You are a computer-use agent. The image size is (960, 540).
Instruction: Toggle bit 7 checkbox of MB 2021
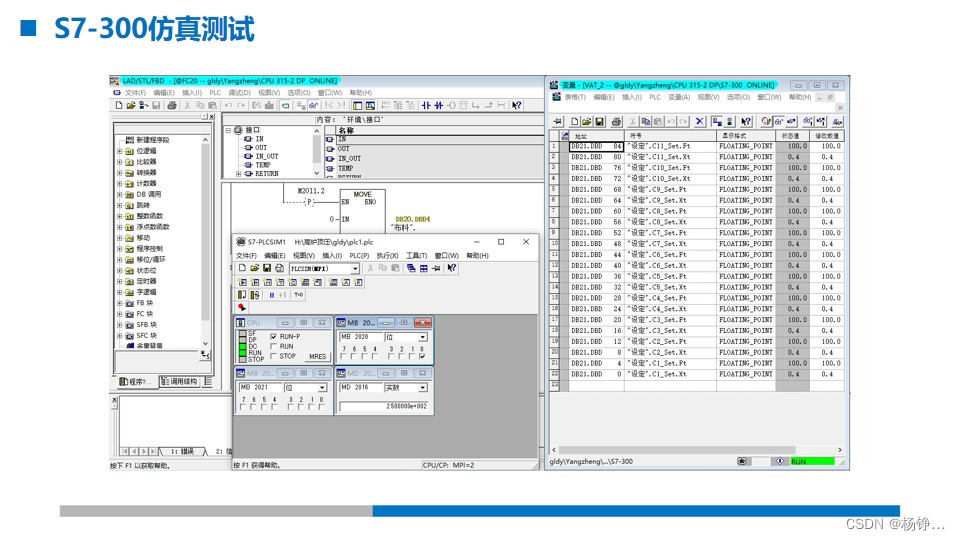(x=243, y=407)
